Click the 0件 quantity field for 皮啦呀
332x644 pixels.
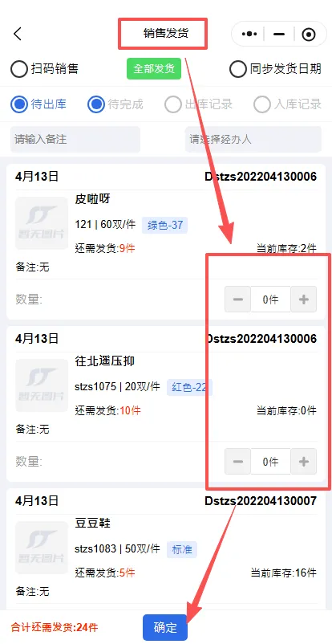pos(270,300)
